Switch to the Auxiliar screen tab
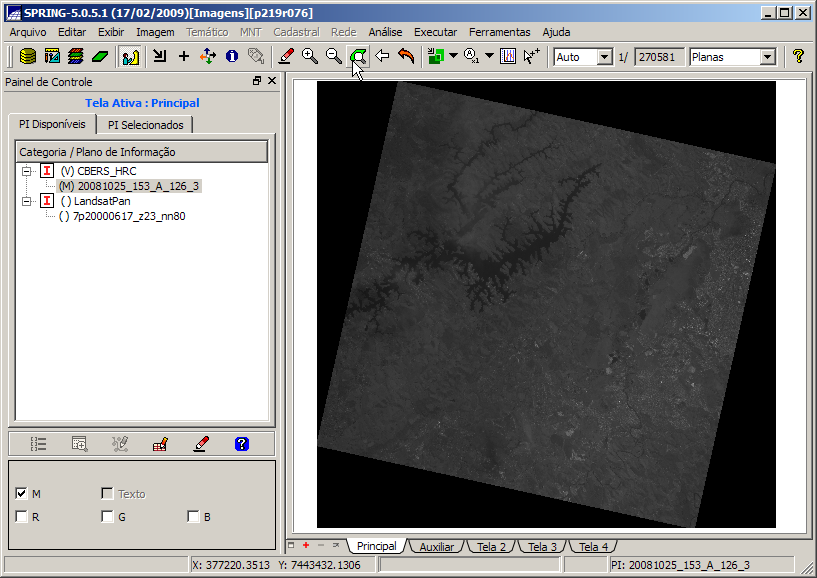 (436, 547)
